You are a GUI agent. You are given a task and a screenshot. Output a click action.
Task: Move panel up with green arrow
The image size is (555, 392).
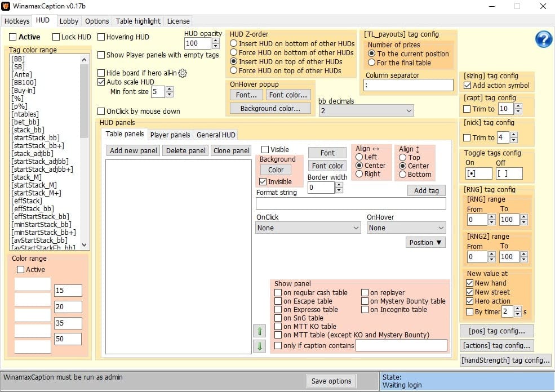point(259,331)
